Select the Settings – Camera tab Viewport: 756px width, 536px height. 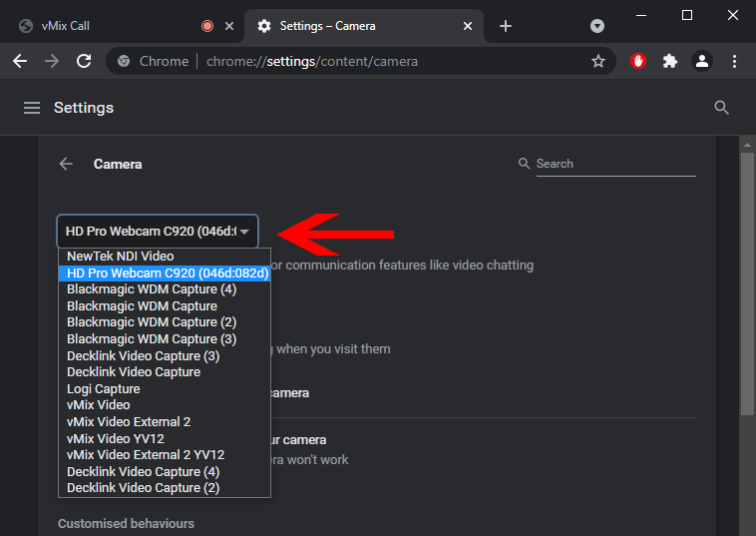click(x=349, y=26)
